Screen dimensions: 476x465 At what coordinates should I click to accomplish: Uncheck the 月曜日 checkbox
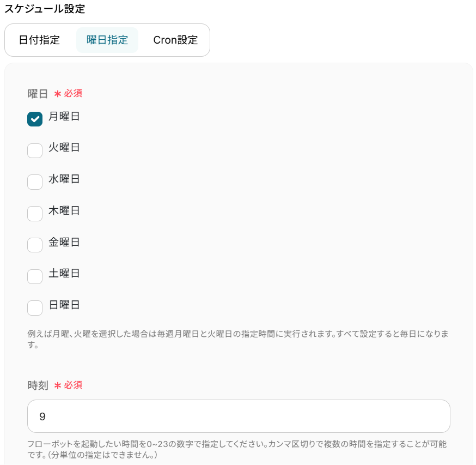[35, 119]
